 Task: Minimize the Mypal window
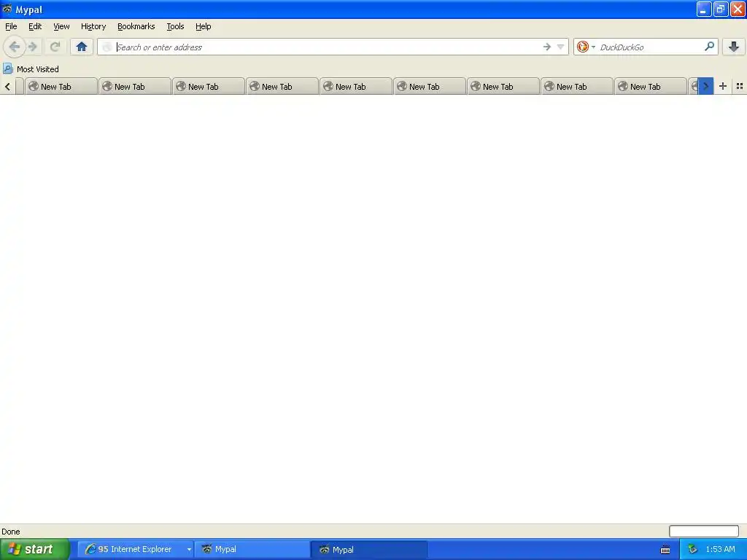(x=704, y=9)
